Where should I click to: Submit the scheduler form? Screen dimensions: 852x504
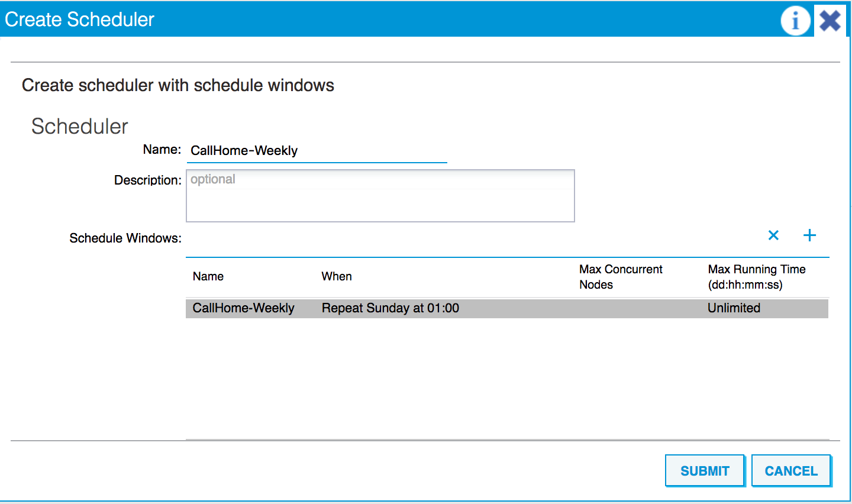click(x=705, y=471)
